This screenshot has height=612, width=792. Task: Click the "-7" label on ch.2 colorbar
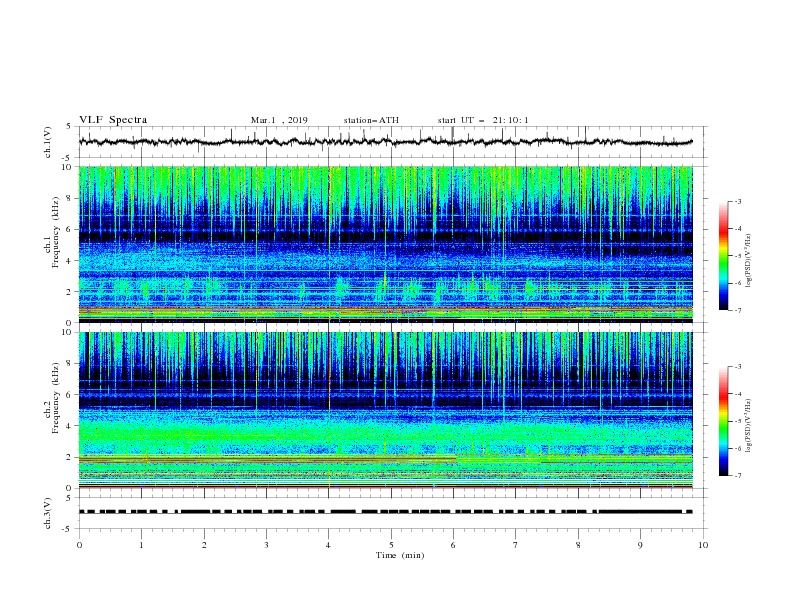[x=738, y=476]
